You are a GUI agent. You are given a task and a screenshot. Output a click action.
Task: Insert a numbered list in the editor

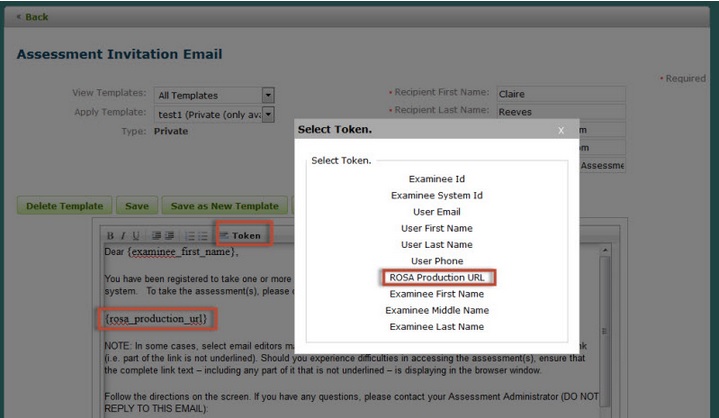(190, 236)
